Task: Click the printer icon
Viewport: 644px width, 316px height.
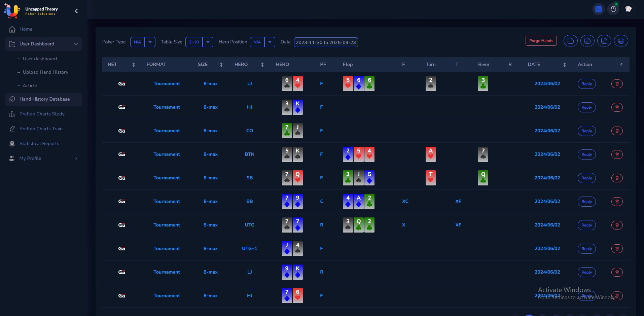Action: (621, 41)
